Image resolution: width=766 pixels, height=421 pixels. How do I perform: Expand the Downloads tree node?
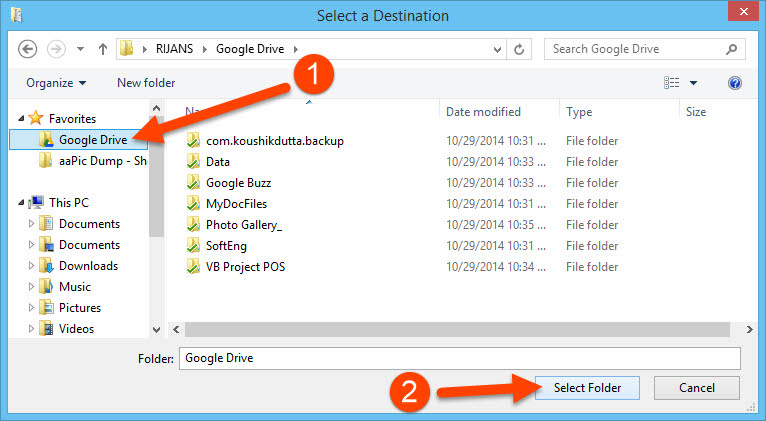(x=31, y=266)
